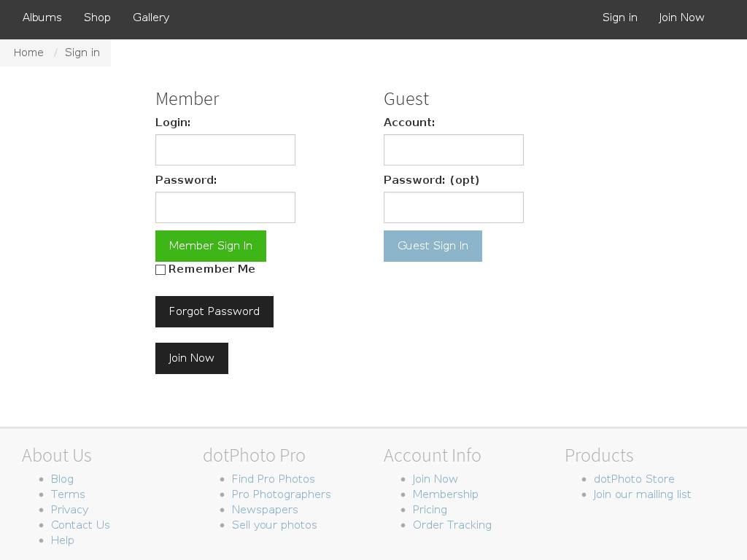Visit the Order Tracking link
This screenshot has height=560, width=747.
point(452,525)
